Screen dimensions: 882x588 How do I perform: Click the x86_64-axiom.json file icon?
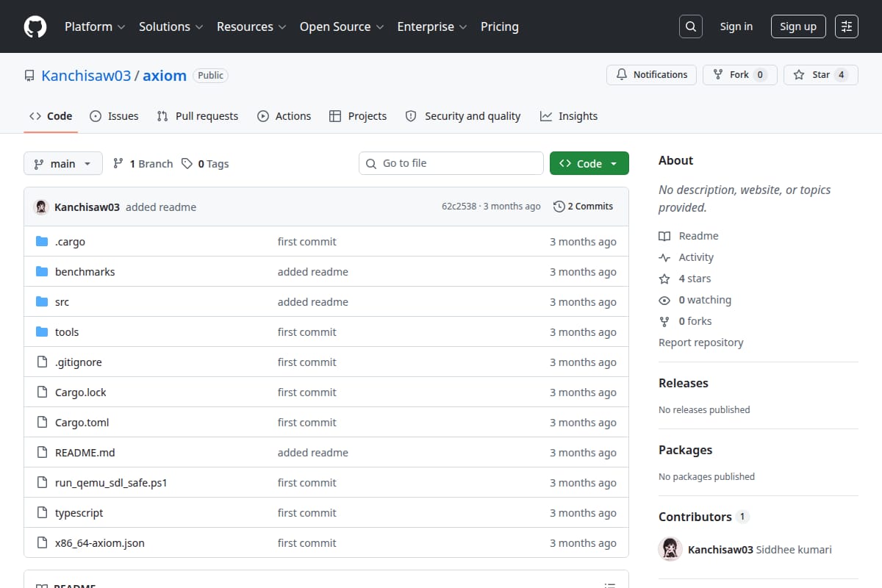(42, 543)
